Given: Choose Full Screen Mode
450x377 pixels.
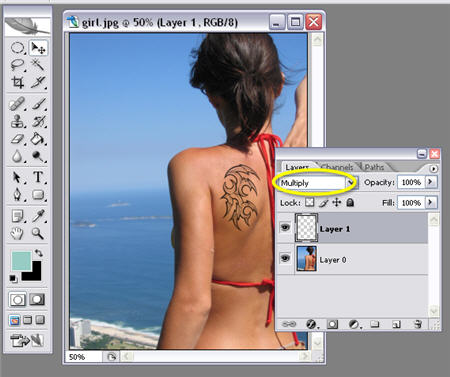Looking at the screenshot, I should click(x=40, y=320).
